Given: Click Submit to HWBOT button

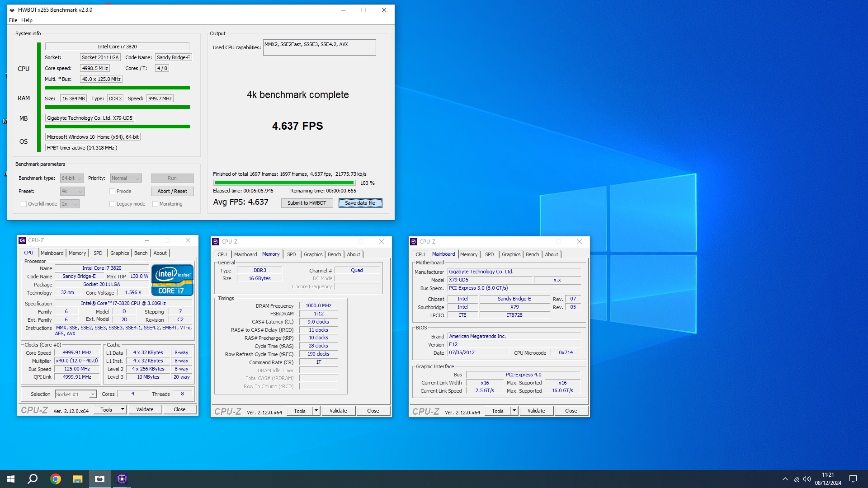Looking at the screenshot, I should [307, 203].
